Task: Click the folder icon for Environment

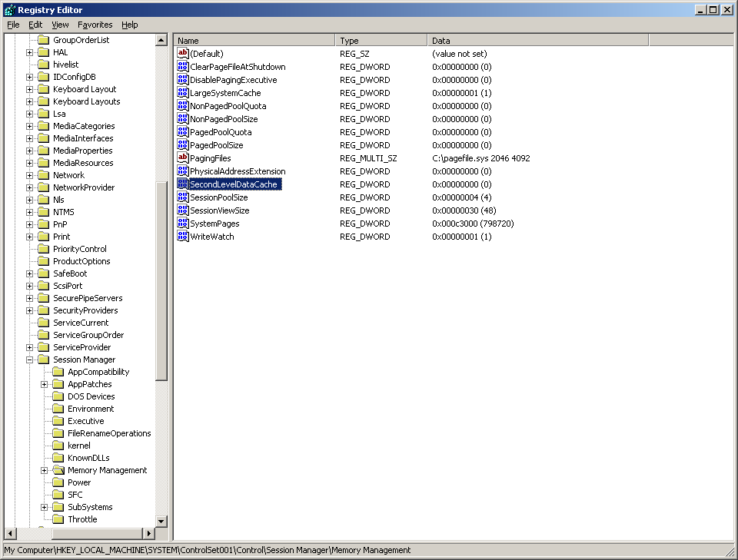Action: tap(58, 409)
